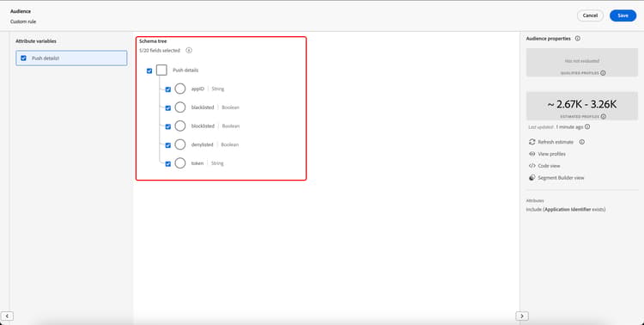Click the Audience properties info icon
644x325 pixels.
pyautogui.click(x=578, y=39)
